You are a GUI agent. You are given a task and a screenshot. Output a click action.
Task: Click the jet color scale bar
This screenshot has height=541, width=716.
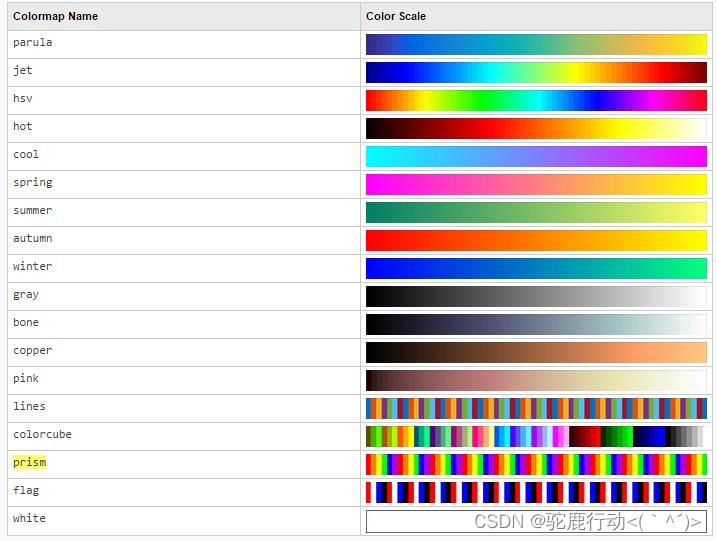[x=536, y=73]
